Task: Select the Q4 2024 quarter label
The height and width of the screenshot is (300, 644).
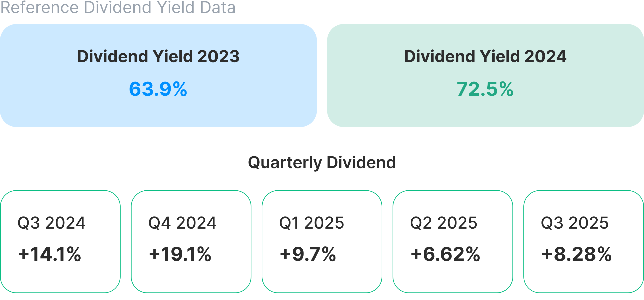Action: (182, 223)
